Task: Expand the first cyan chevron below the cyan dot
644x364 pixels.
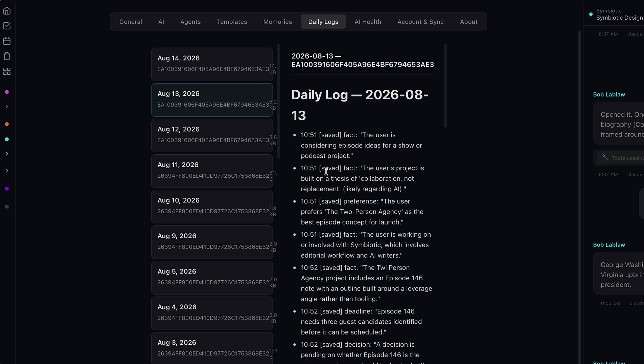Action: (7, 154)
